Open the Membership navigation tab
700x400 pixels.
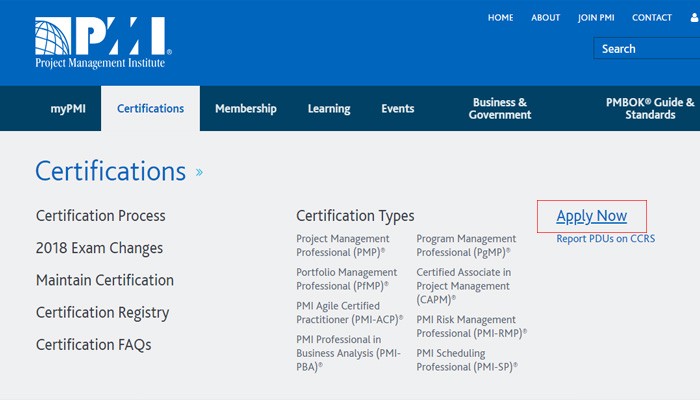tap(246, 108)
